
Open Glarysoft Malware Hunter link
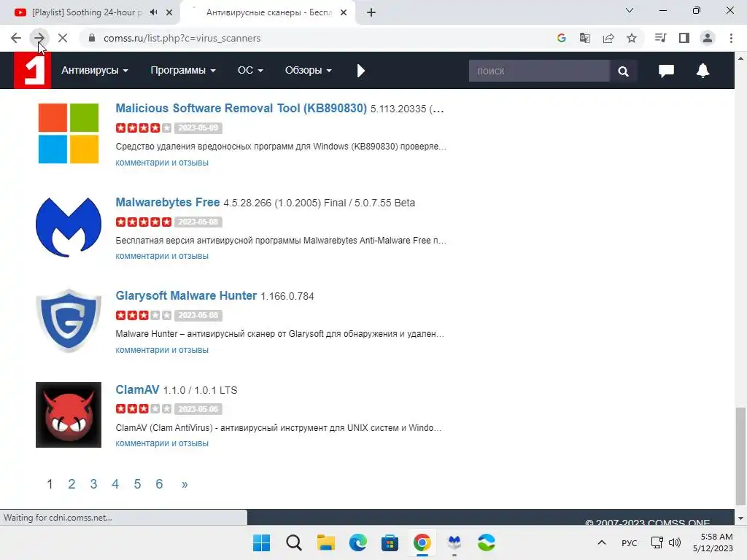point(186,295)
